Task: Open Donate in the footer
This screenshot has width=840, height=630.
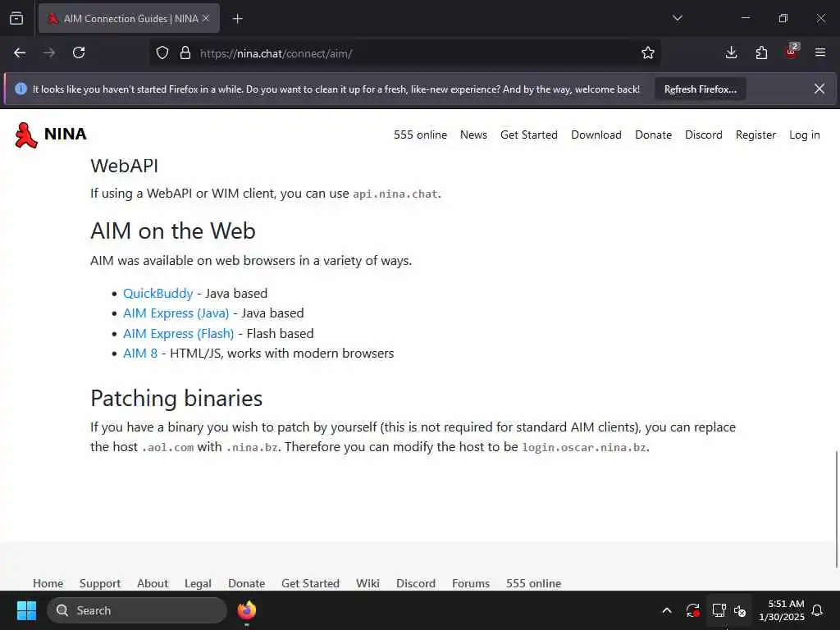Action: click(246, 583)
